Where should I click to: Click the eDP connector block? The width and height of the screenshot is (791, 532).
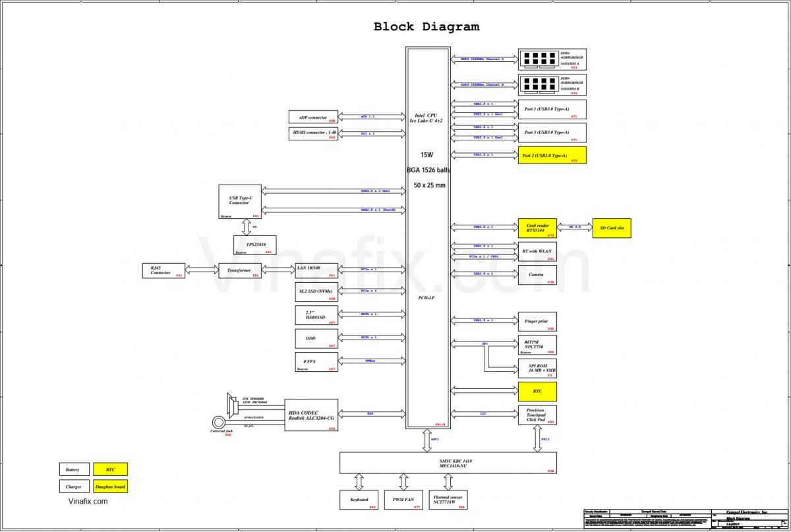pos(313,117)
